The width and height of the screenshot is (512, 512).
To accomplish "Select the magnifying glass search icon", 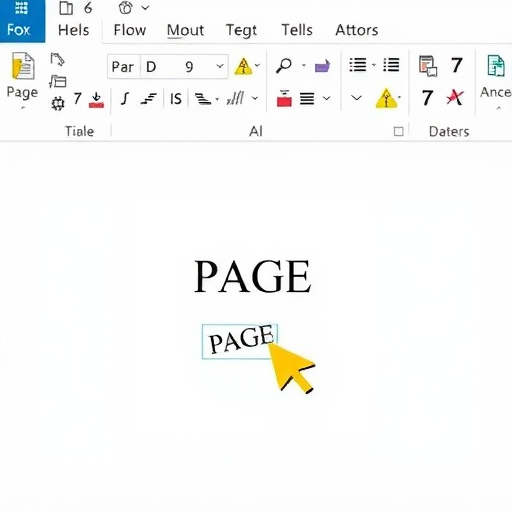I will click(x=284, y=65).
